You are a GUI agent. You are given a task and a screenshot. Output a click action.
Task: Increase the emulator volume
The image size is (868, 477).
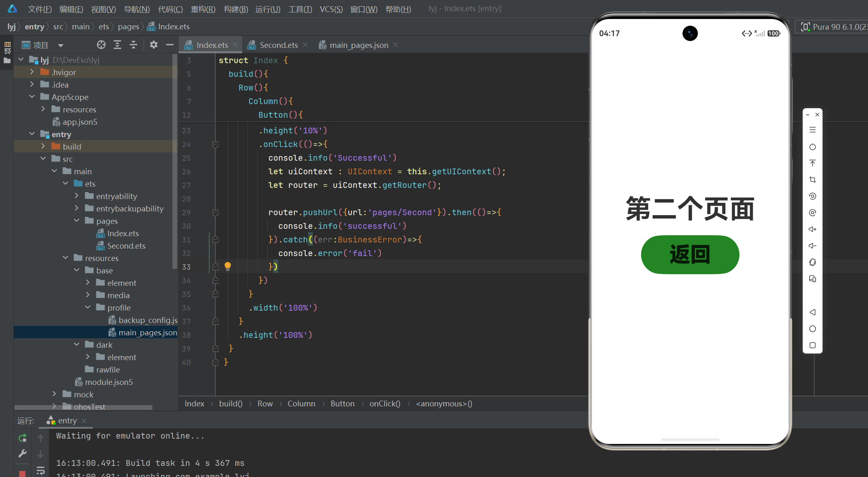[812, 229]
